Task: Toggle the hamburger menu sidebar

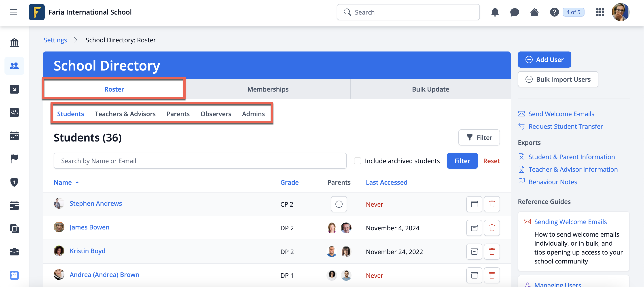Action: pos(13,12)
